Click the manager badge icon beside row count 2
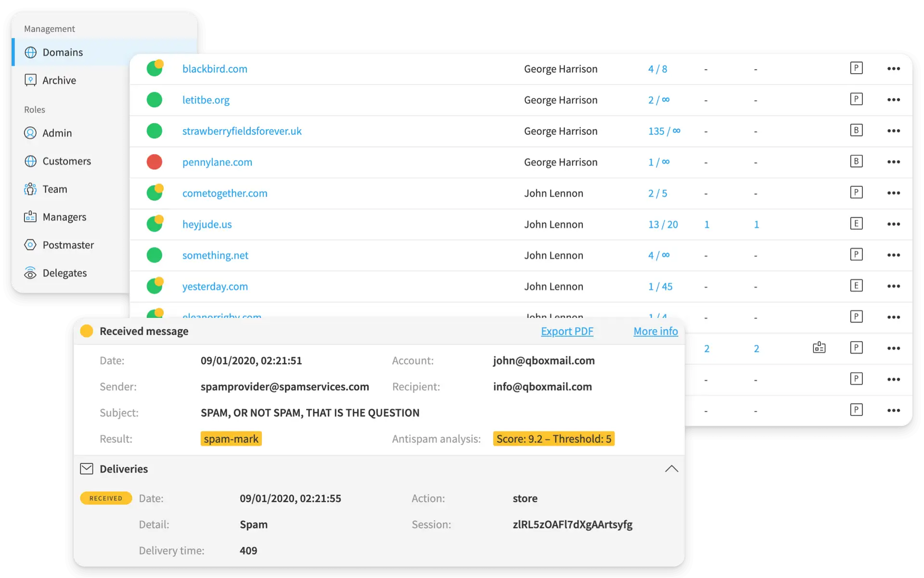924x578 pixels. [819, 348]
